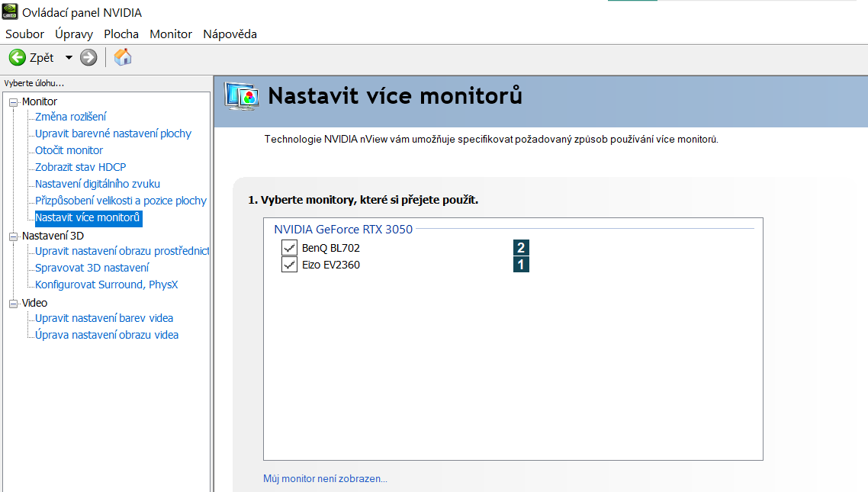
Task: Click the multi-monitor icon in page header
Action: coord(241,97)
